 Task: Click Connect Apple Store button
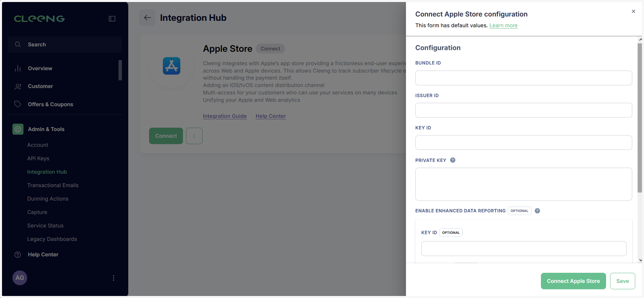coord(573,281)
